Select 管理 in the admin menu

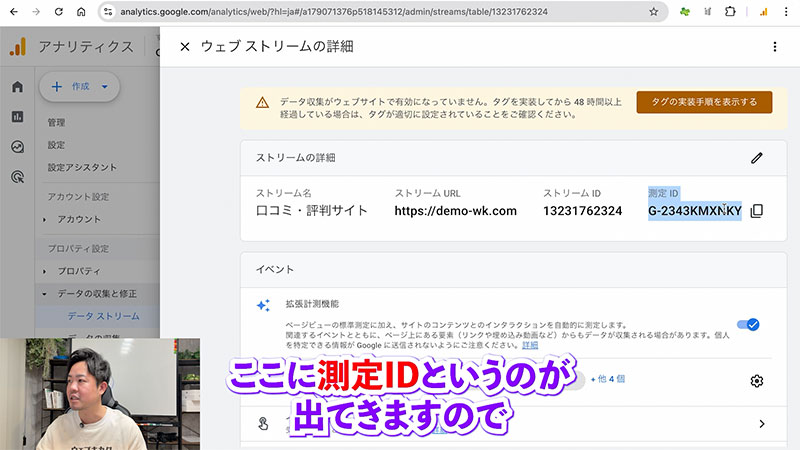(x=56, y=122)
